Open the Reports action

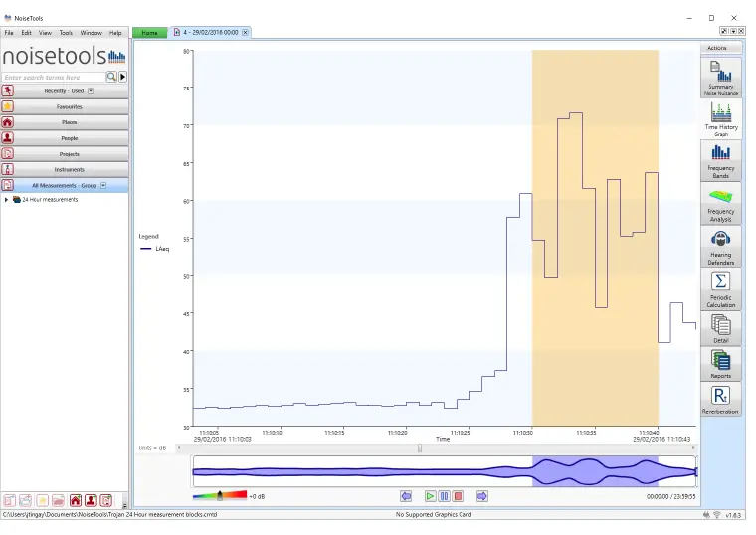(x=721, y=363)
